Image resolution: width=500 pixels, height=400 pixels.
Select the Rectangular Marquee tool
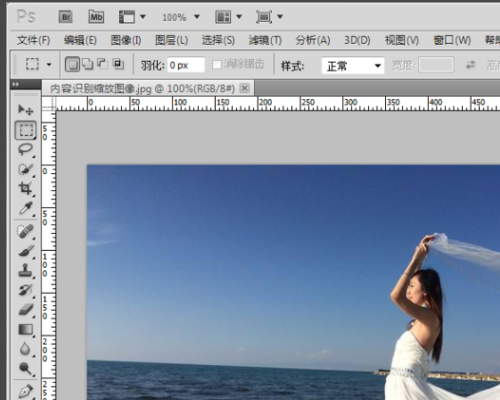(x=26, y=130)
